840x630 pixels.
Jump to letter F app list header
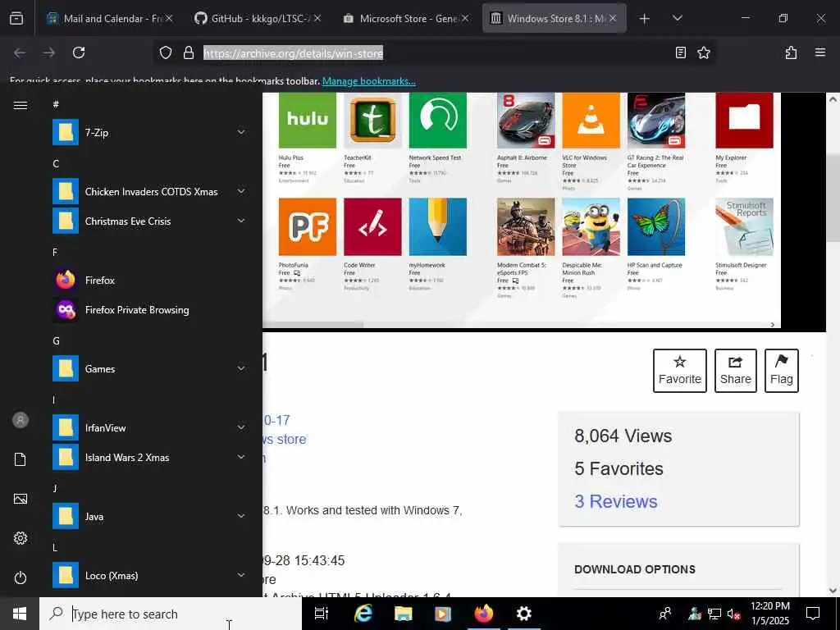(x=55, y=252)
